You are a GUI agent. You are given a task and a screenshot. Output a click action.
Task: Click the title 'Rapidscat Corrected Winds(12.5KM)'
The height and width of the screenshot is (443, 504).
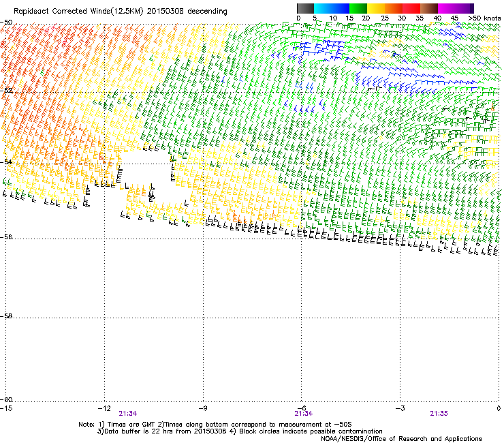tap(78, 12)
